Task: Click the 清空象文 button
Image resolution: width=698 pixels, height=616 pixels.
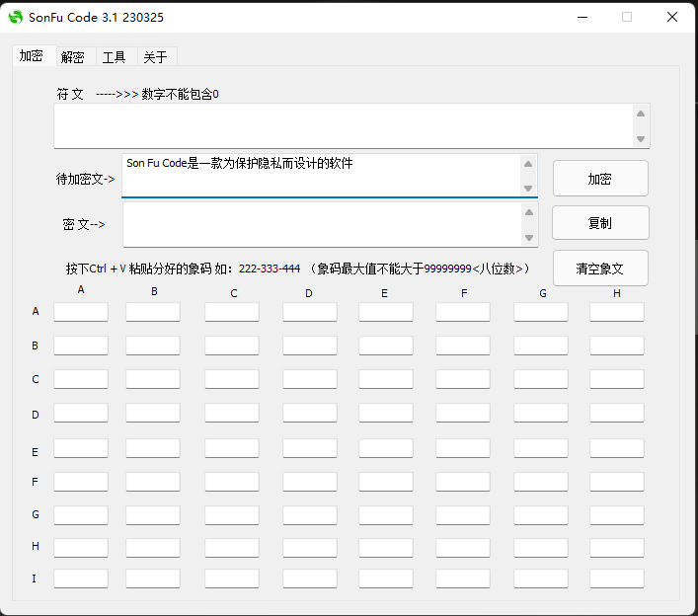Action: pyautogui.click(x=600, y=269)
